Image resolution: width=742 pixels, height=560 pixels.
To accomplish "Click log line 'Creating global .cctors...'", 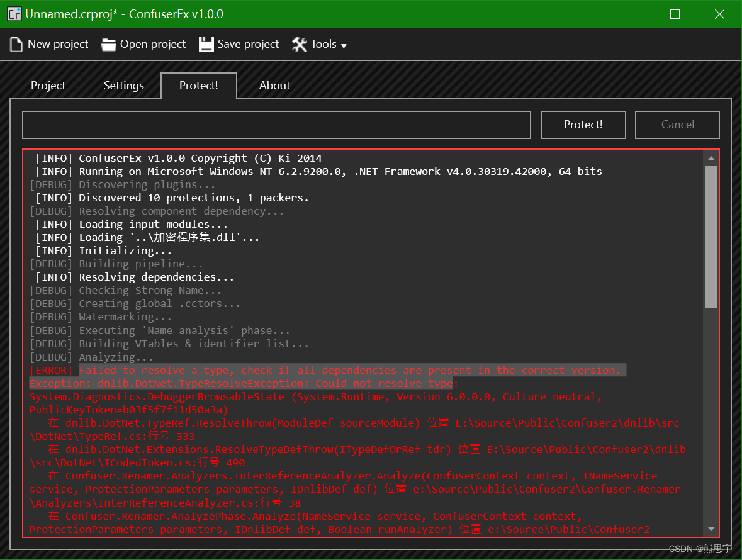I will (x=135, y=304).
